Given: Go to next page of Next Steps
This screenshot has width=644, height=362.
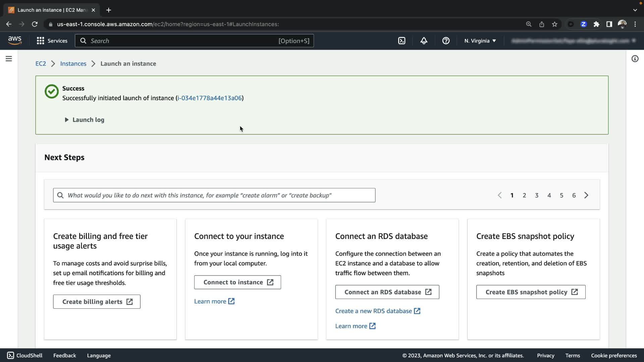Looking at the screenshot, I should tap(586, 195).
